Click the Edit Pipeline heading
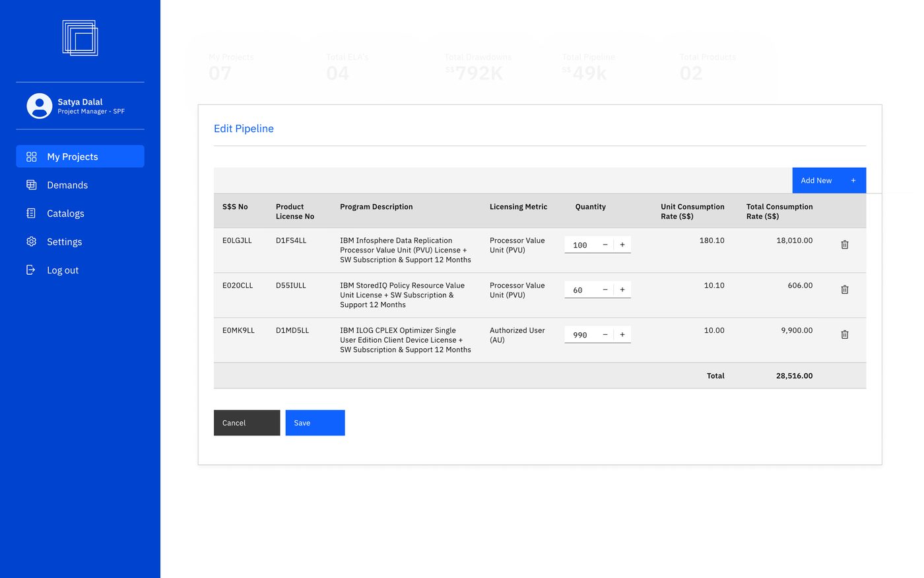 point(244,129)
